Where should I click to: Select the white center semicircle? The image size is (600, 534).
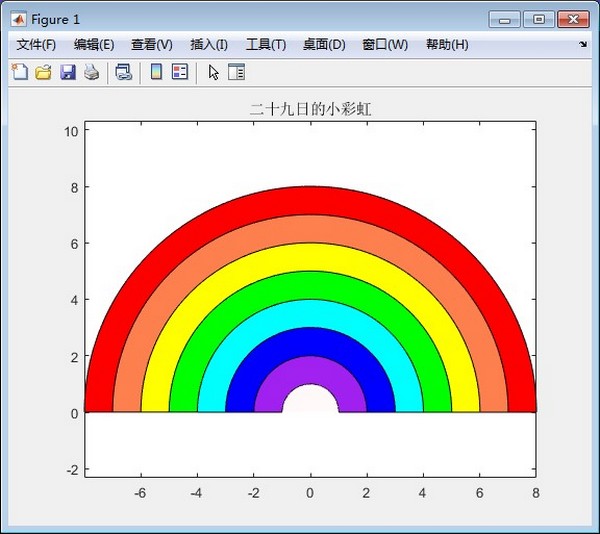tap(310, 400)
